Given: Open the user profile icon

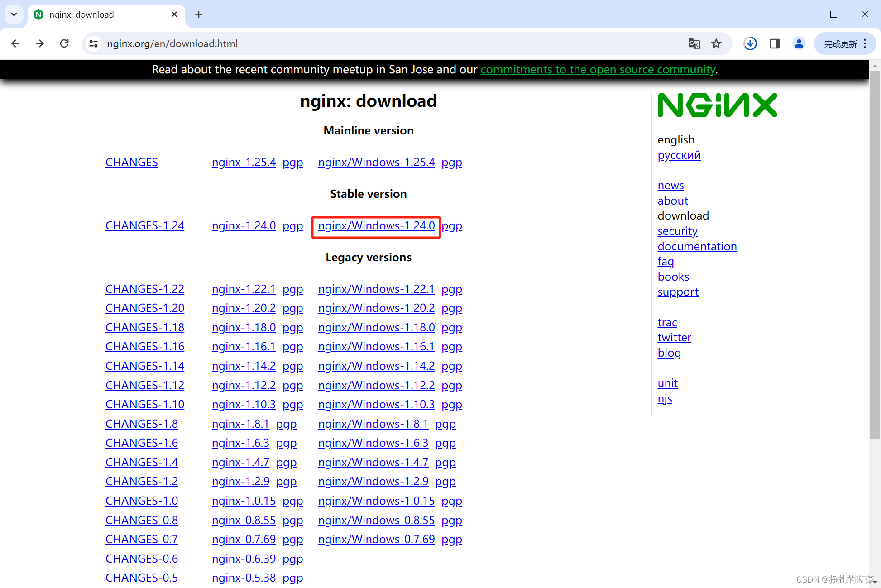Looking at the screenshot, I should pos(799,43).
